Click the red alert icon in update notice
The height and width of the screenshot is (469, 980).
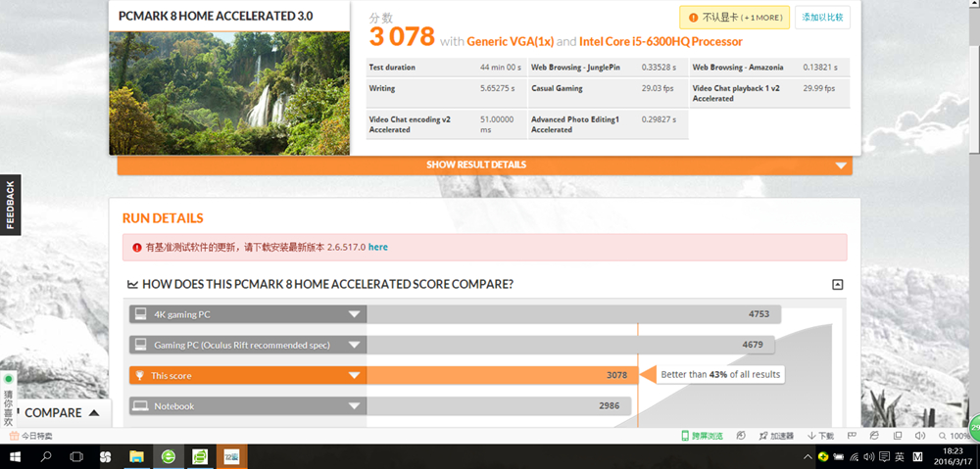coord(137,248)
